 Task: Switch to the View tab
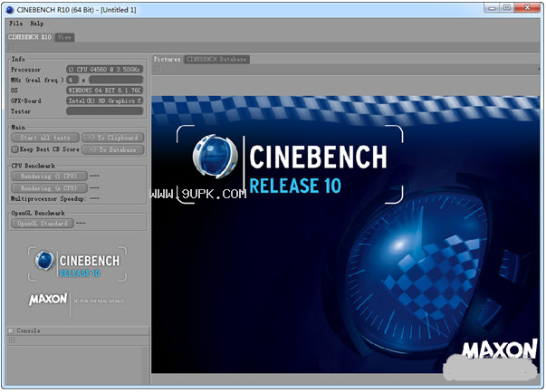click(x=64, y=37)
